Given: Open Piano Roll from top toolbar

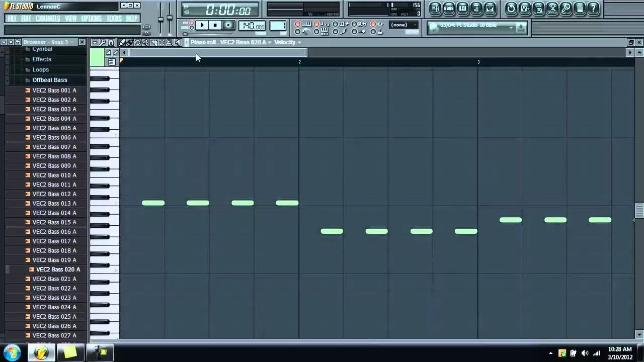Looking at the screenshot, I should click(462, 8).
